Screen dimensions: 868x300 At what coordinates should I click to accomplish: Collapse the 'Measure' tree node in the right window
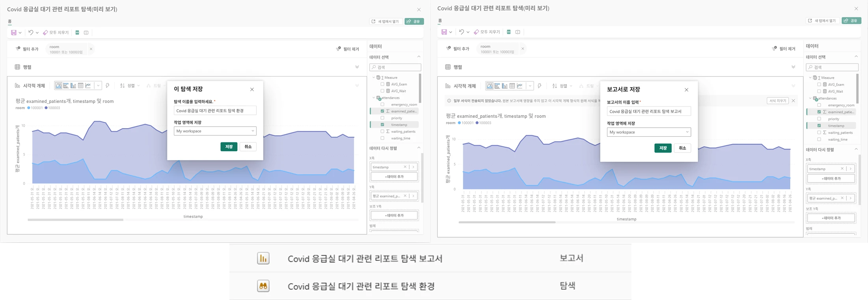click(810, 78)
